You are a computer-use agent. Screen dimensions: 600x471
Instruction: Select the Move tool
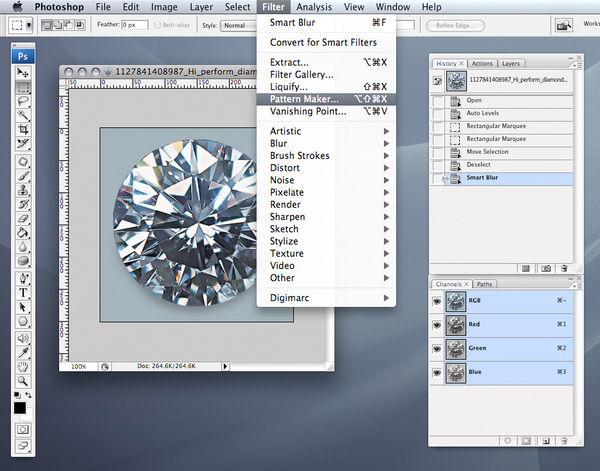[x=22, y=74]
